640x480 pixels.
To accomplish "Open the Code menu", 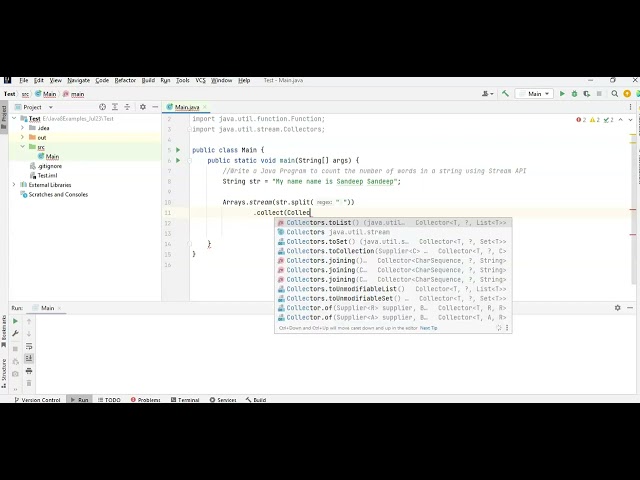I will tap(102, 80).
